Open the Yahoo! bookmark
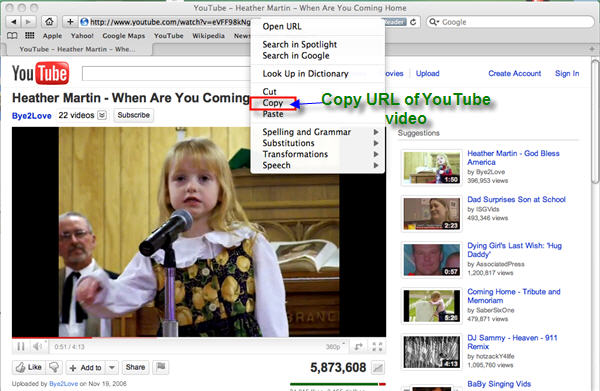 click(x=82, y=36)
